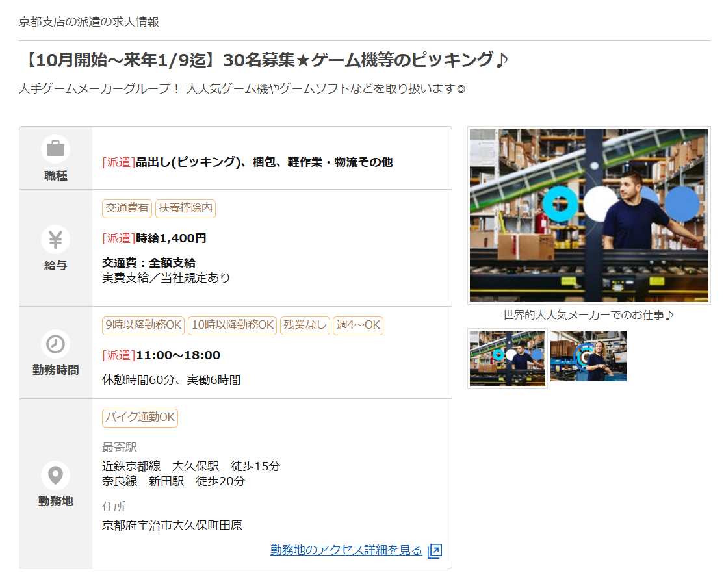Open the 勤務地のアクセス詳細を見る link

point(346,550)
